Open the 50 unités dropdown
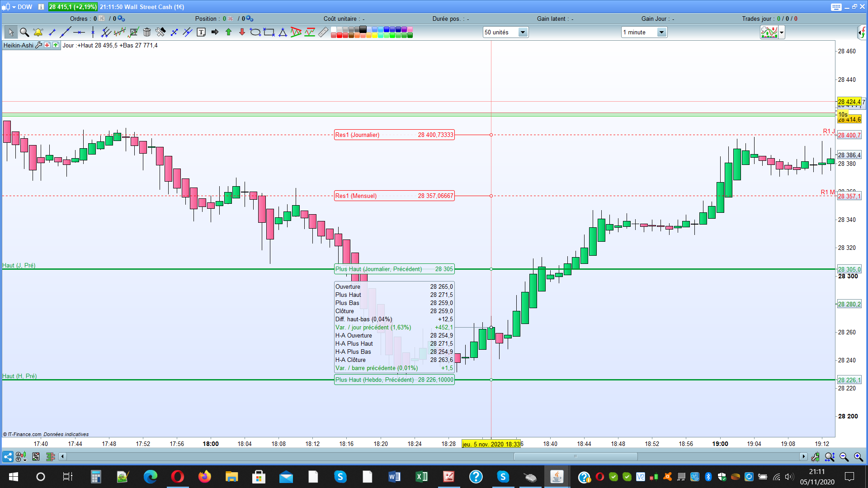The width and height of the screenshot is (868, 488). [523, 32]
